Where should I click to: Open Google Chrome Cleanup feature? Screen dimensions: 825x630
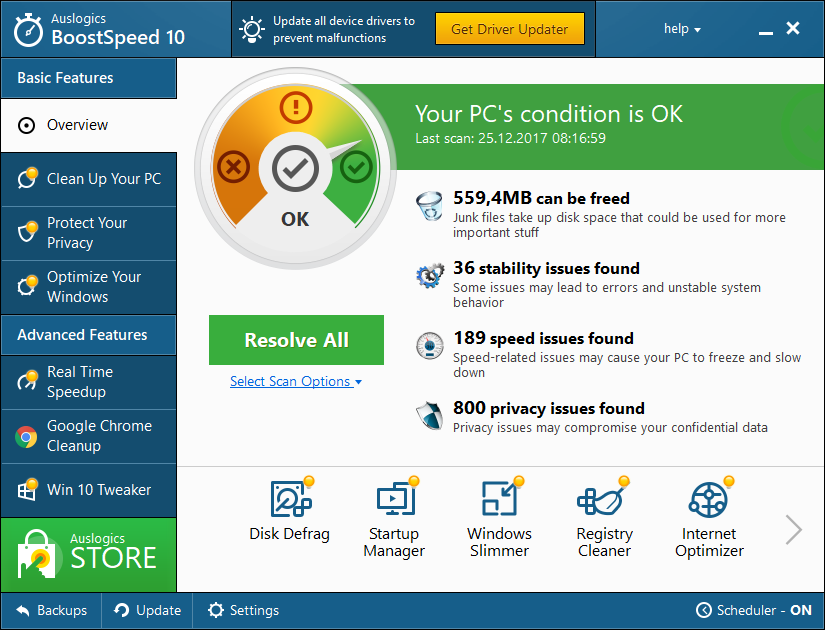(x=88, y=436)
